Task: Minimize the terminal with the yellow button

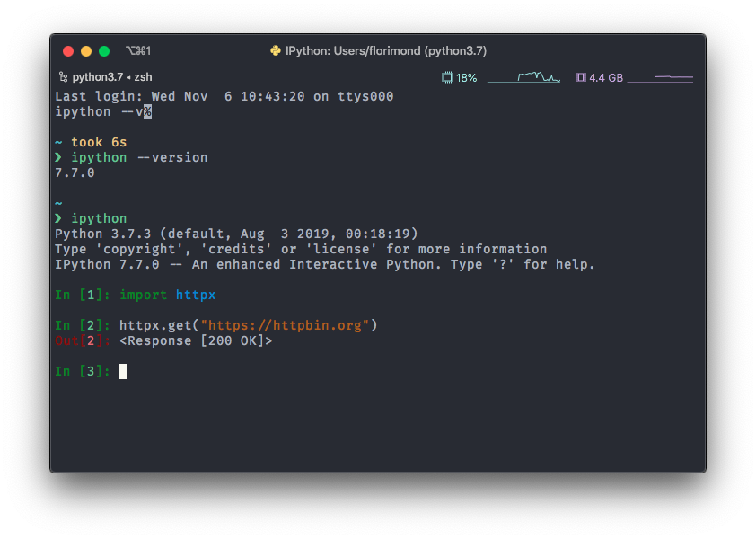Action: coord(85,51)
